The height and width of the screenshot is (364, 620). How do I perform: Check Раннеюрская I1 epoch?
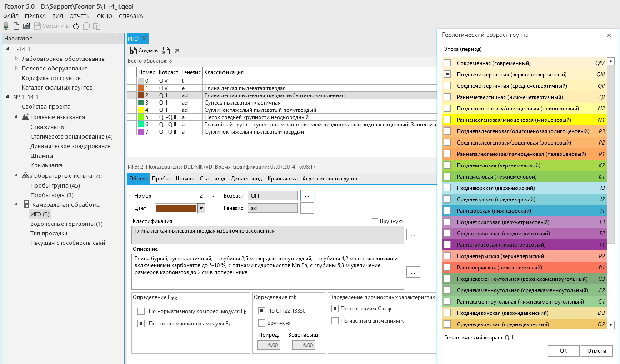[447, 210]
